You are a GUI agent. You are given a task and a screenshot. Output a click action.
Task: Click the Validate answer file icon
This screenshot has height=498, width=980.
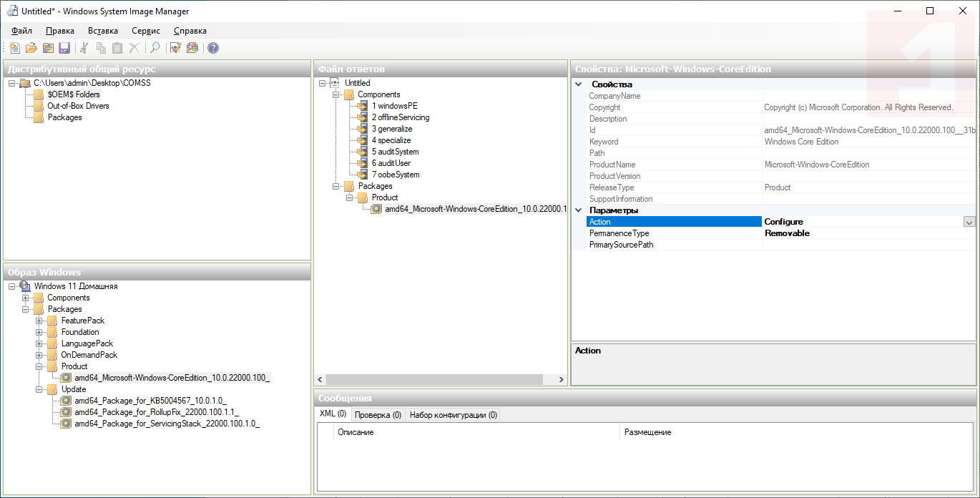click(x=175, y=48)
